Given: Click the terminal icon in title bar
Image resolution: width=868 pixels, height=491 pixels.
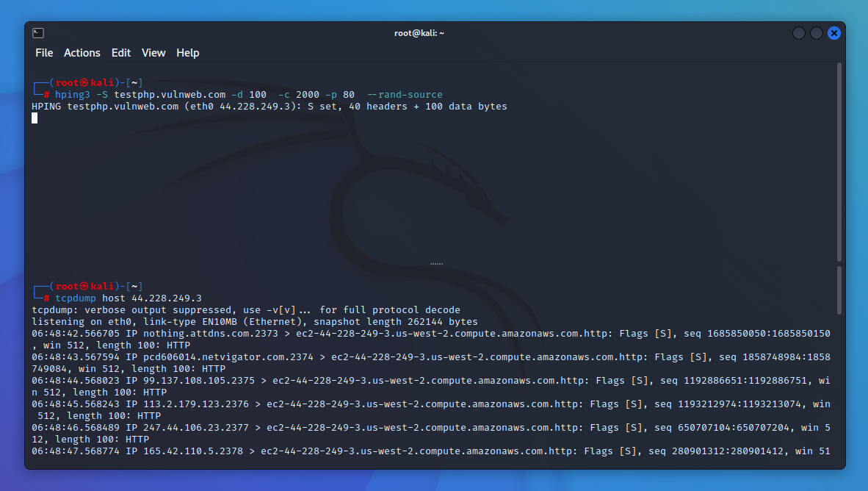Looking at the screenshot, I should (38, 33).
